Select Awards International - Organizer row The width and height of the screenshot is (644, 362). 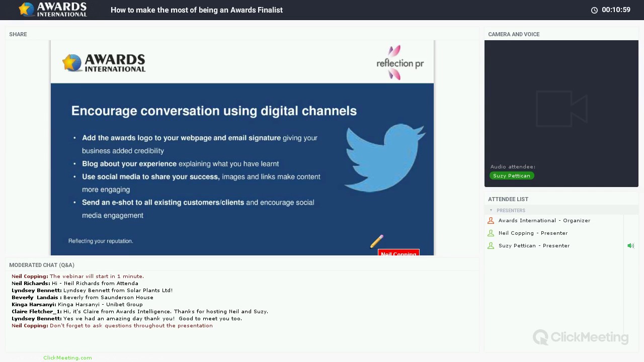click(553, 220)
